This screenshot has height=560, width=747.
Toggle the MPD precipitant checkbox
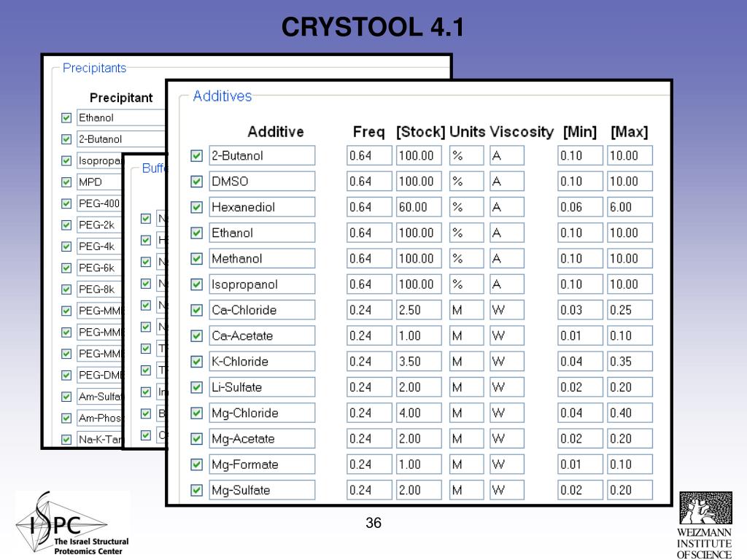[x=66, y=182]
